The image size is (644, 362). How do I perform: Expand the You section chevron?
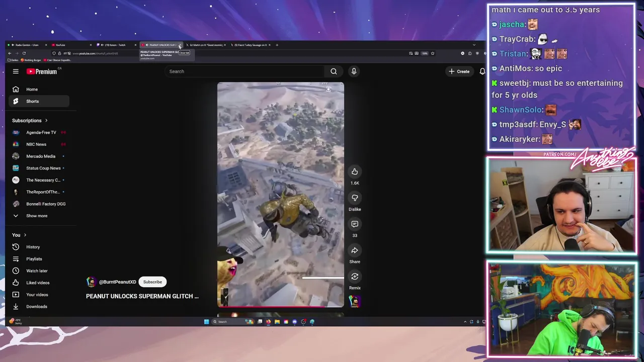pos(25,235)
